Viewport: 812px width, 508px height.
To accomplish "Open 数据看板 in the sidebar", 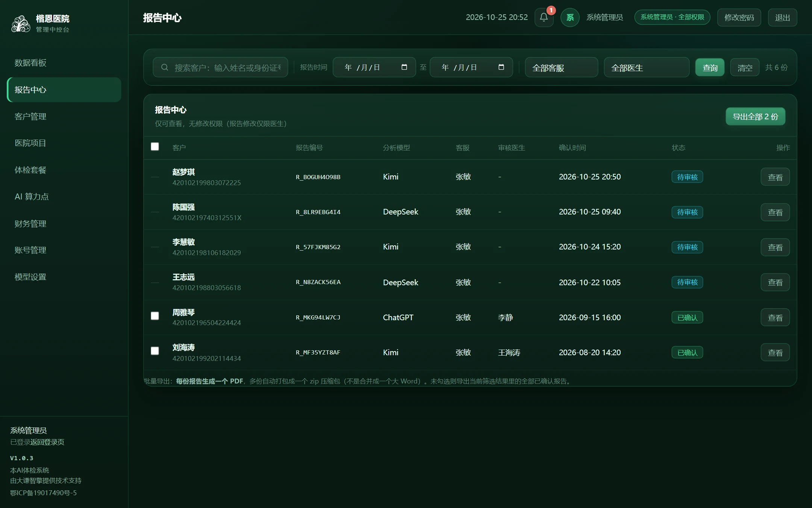I will pos(64,63).
